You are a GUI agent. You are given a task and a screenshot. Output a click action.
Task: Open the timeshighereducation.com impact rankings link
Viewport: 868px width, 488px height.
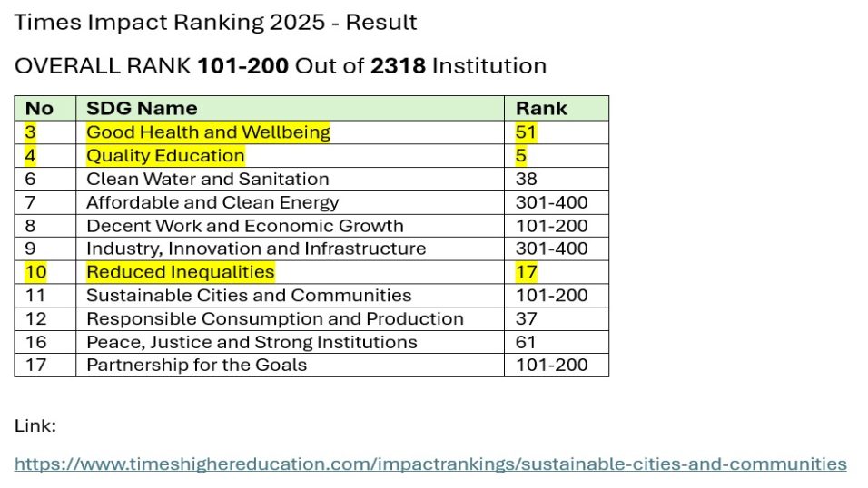coord(430,464)
